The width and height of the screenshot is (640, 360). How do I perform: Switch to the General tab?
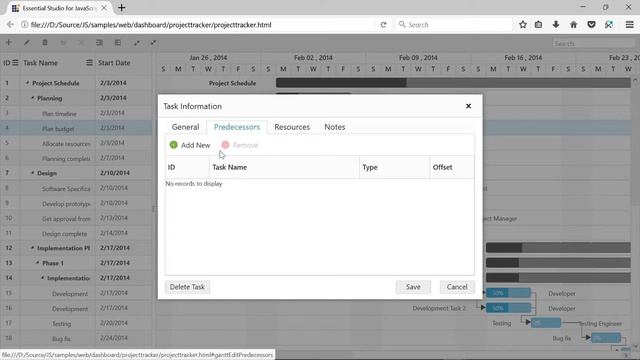[185, 127]
